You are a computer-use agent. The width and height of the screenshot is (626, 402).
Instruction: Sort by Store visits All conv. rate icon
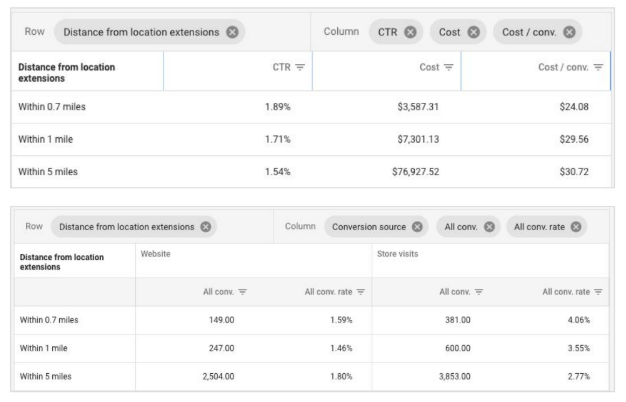tap(597, 290)
